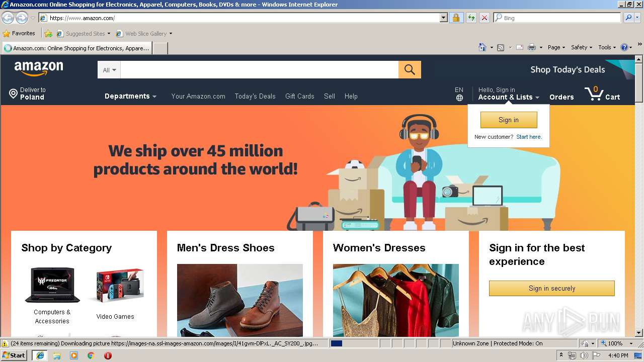Expand the Tools menu dropdown
This screenshot has width=644, height=362.
607,47
